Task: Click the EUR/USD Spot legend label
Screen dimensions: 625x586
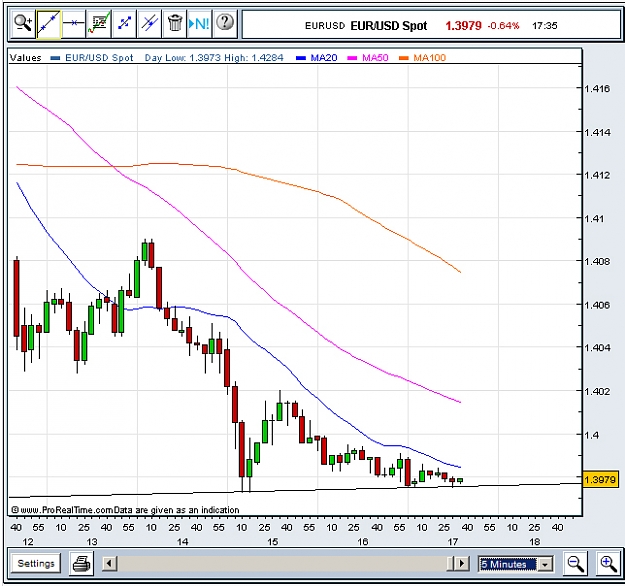Action: pyautogui.click(x=99, y=58)
